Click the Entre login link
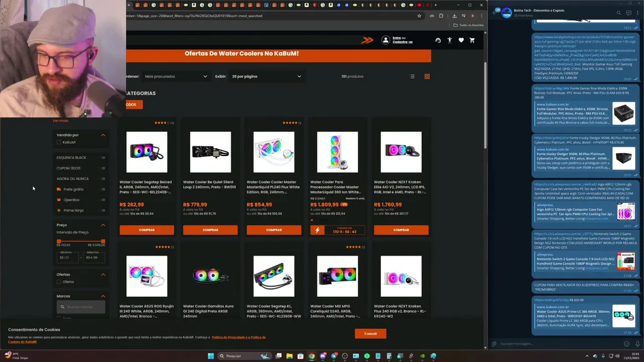This screenshot has height=362, width=644. tap(397, 38)
